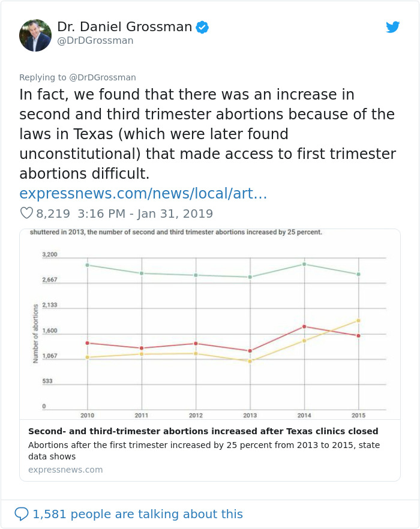Open the abortions line chart image
This screenshot has height=529, width=420.
coord(209,324)
